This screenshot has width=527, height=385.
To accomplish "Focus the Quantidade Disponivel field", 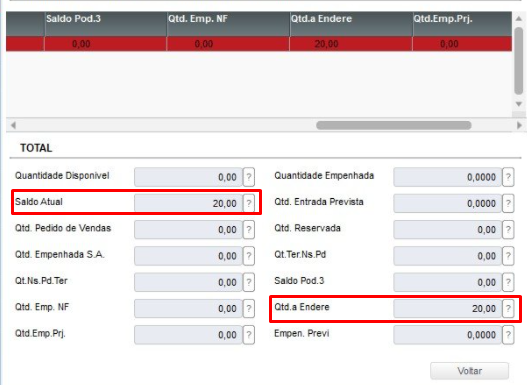I will click(x=188, y=177).
